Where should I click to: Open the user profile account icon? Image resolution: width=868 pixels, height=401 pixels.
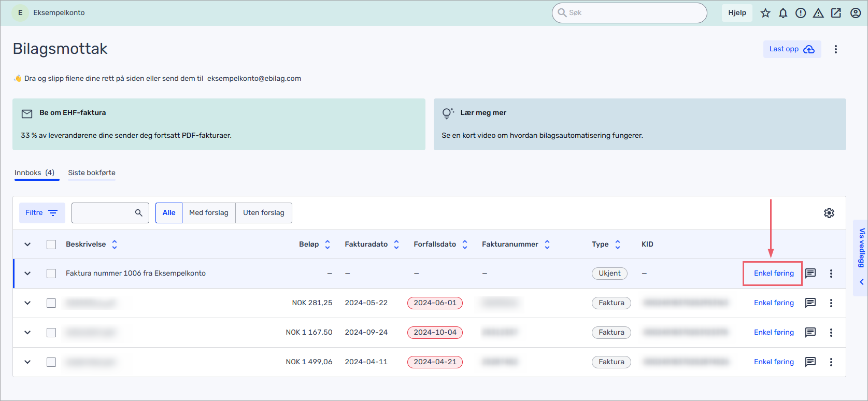click(856, 13)
